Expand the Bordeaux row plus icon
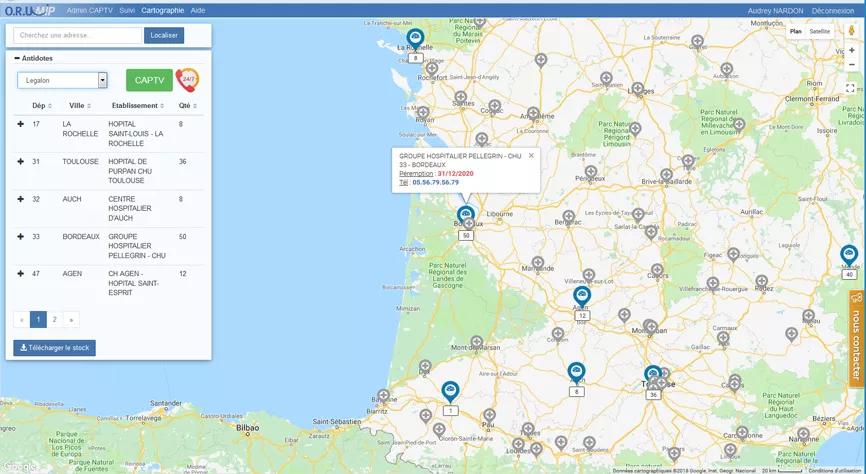866x474 pixels. tap(20, 236)
